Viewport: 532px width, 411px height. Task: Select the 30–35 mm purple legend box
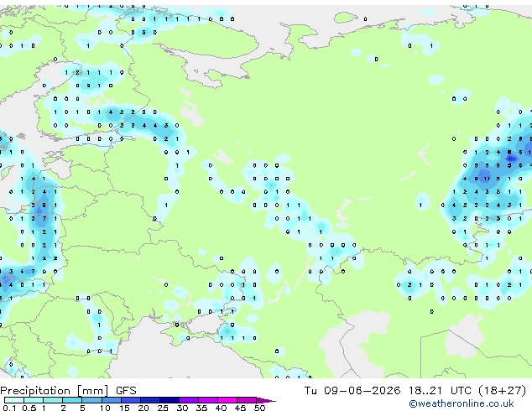click(189, 400)
